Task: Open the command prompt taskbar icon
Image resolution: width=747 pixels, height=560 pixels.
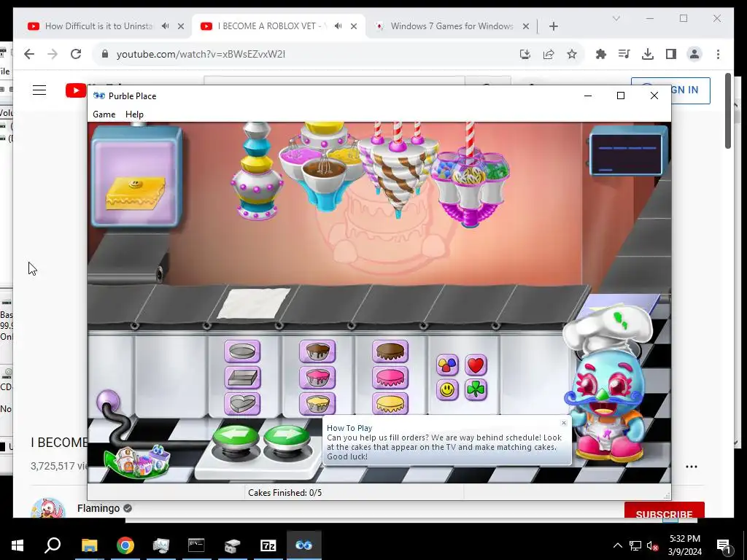Action: click(x=196, y=545)
